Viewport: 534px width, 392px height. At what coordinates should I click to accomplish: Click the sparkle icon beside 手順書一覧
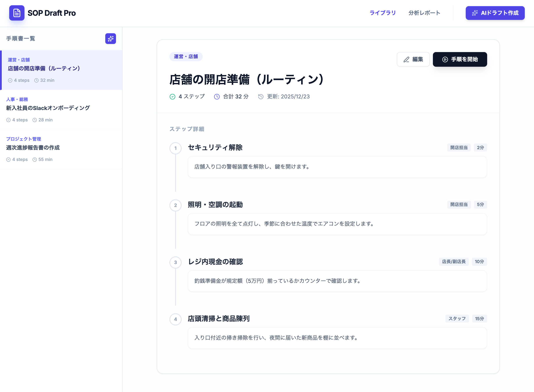110,39
